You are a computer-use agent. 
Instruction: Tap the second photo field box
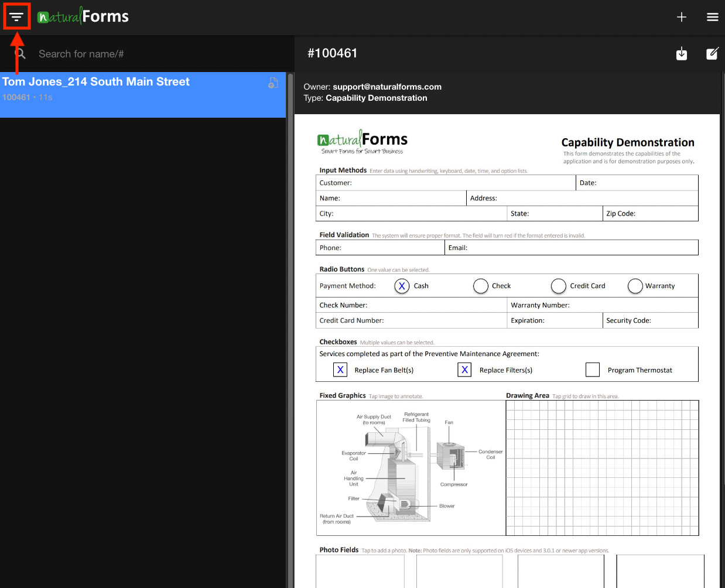click(x=460, y=571)
